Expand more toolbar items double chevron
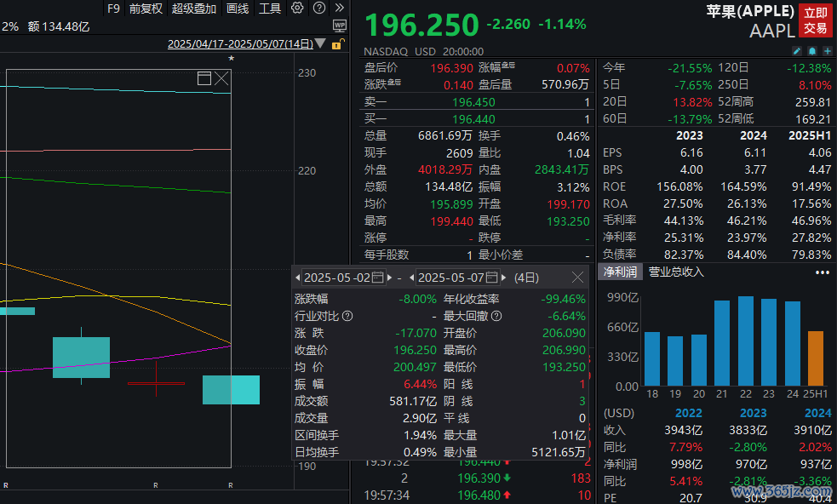This screenshot has height=504, width=837. [x=340, y=9]
